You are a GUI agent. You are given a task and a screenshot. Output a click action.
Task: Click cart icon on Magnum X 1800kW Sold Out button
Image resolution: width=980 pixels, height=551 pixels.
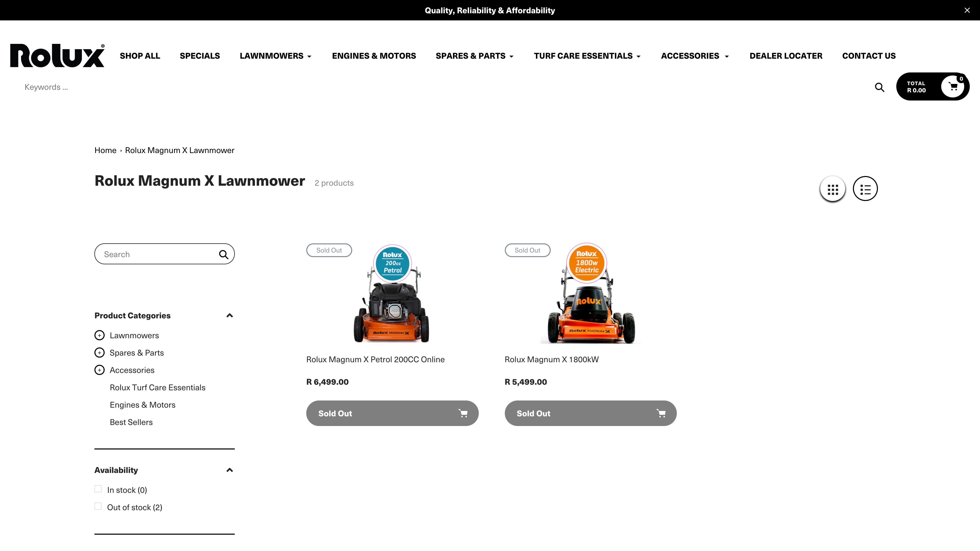point(661,413)
